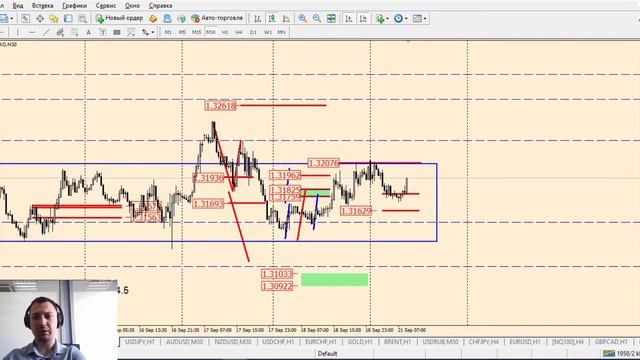Image resolution: width=640 pixels, height=360 pixels.
Task: Open the periods clock dropdown
Action: (400, 18)
